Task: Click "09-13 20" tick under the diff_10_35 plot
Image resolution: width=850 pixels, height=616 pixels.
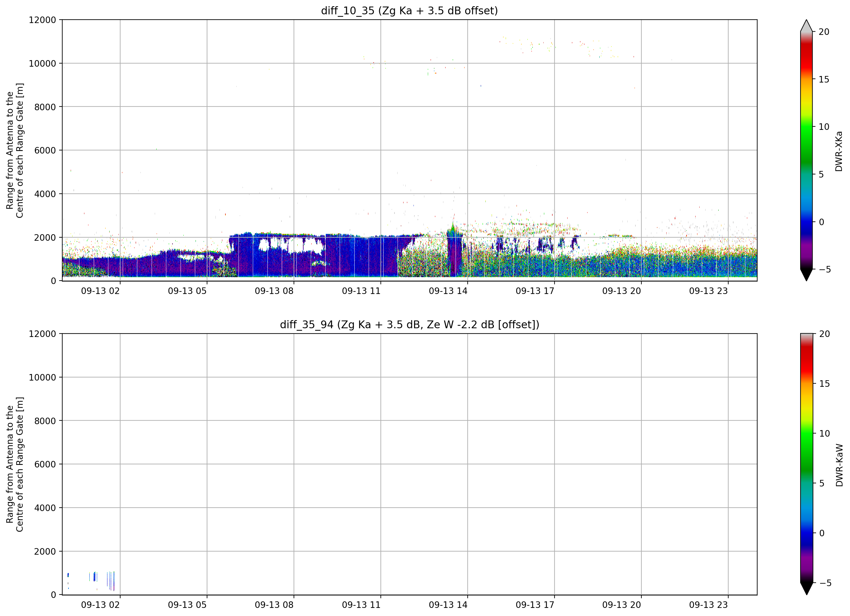Action: tap(622, 291)
